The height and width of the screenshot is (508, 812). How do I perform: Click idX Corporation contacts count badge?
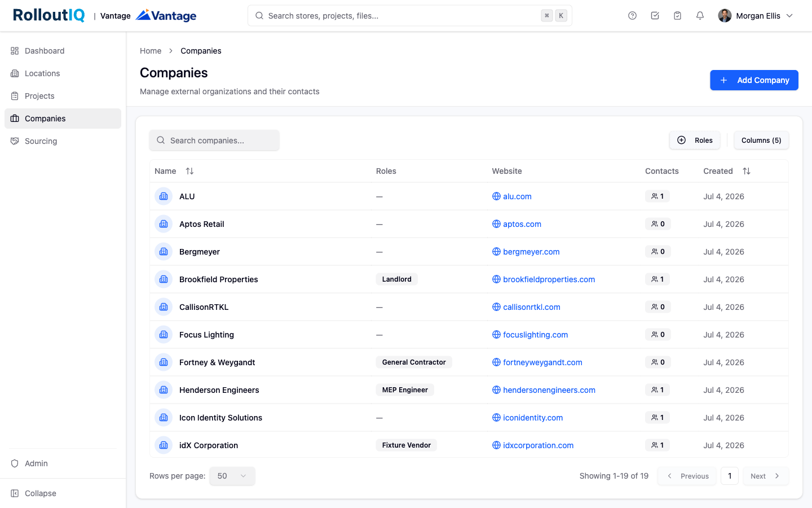point(657,445)
